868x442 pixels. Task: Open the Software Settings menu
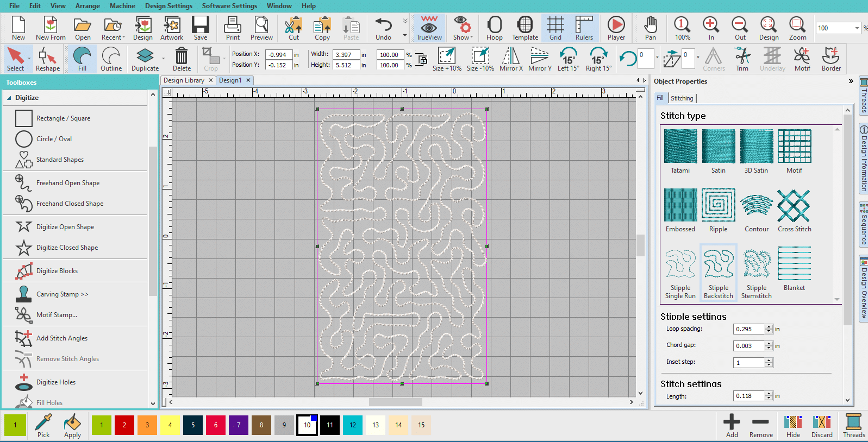(229, 6)
